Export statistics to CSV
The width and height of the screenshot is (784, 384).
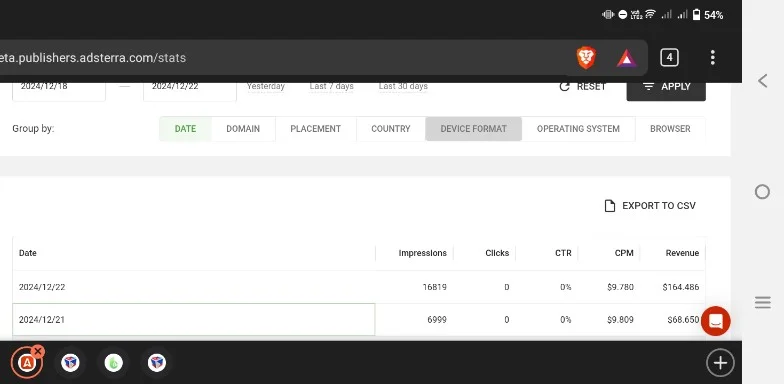tap(650, 206)
